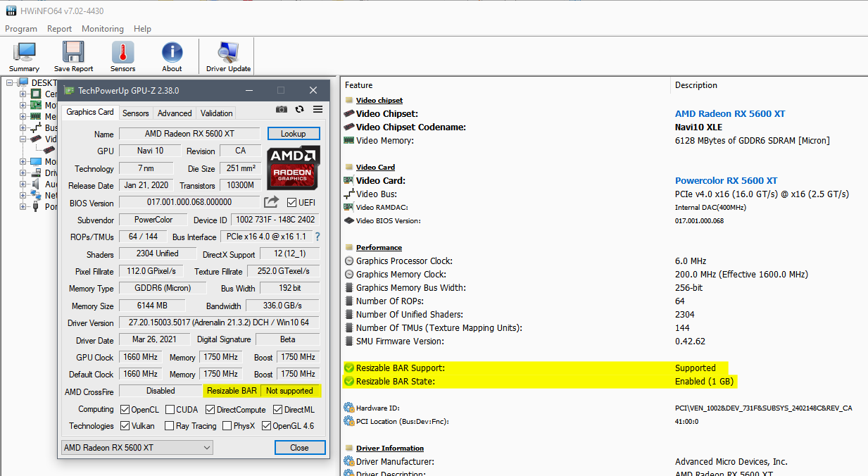
Task: Click the Device ID field in GPU-Z
Action: pos(277,220)
